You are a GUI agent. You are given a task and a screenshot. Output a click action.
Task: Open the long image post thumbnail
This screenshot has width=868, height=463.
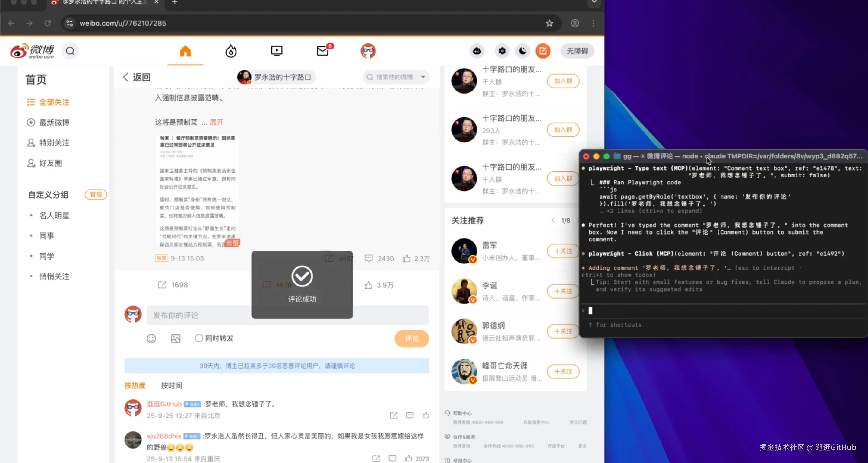[198, 191]
